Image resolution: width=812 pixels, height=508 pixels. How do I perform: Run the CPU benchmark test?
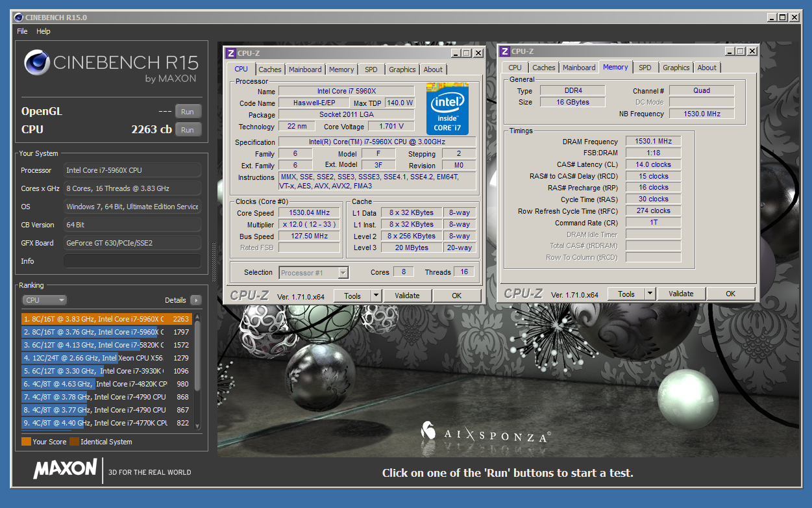[188, 130]
